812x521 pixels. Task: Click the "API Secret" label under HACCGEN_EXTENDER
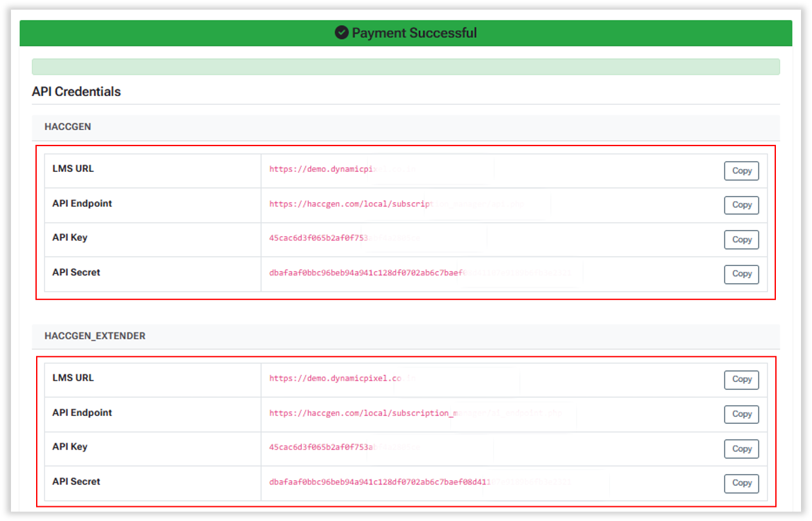[76, 482]
